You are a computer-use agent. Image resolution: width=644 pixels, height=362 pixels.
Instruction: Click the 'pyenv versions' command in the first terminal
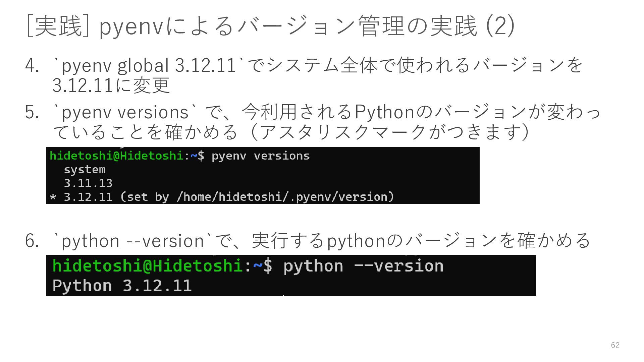click(260, 156)
